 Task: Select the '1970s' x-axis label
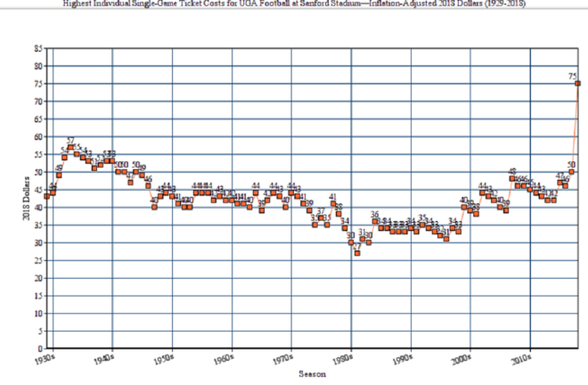click(x=283, y=359)
